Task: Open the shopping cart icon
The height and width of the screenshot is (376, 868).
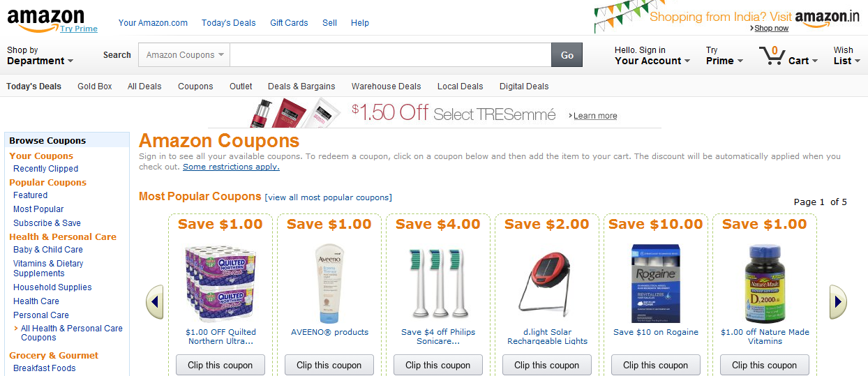Action: click(x=772, y=56)
